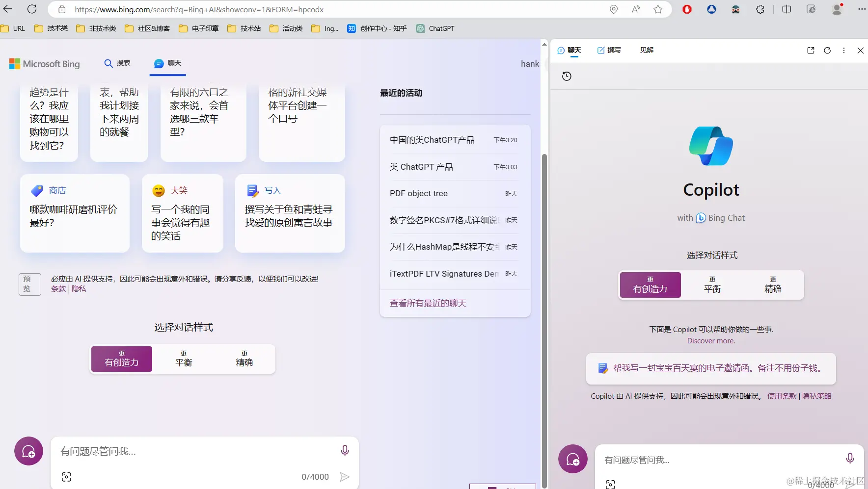Open the 活动类 bookmark folder
868x489 pixels.
pyautogui.click(x=286, y=28)
